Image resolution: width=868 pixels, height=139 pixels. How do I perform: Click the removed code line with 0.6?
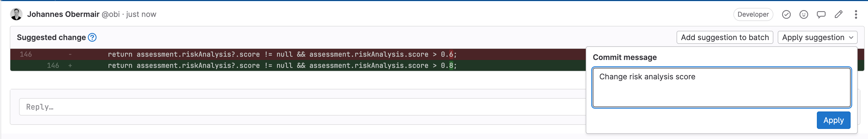[x=282, y=54]
